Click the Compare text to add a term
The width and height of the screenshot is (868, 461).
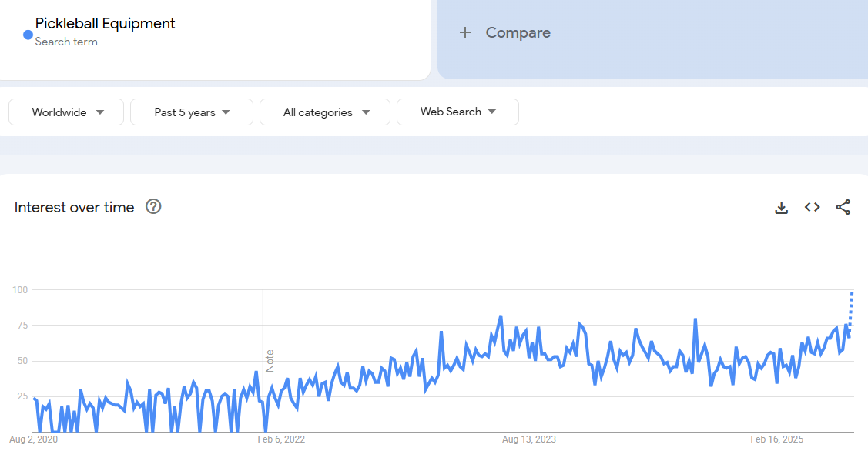point(518,32)
